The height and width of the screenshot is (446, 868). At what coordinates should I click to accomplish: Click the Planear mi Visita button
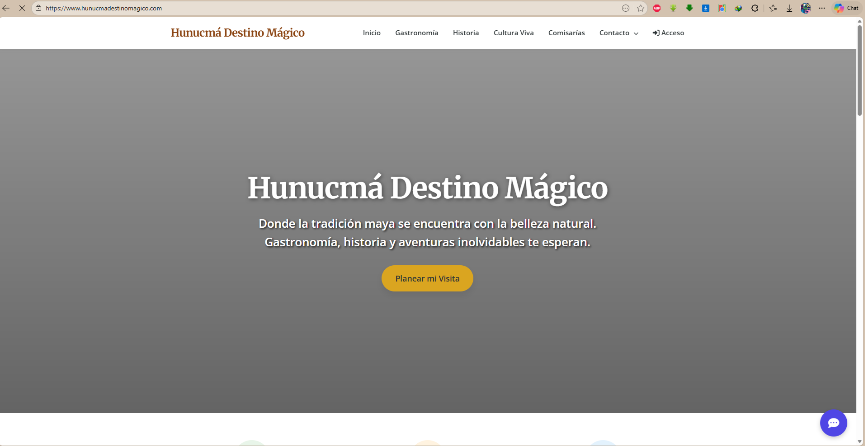click(427, 278)
